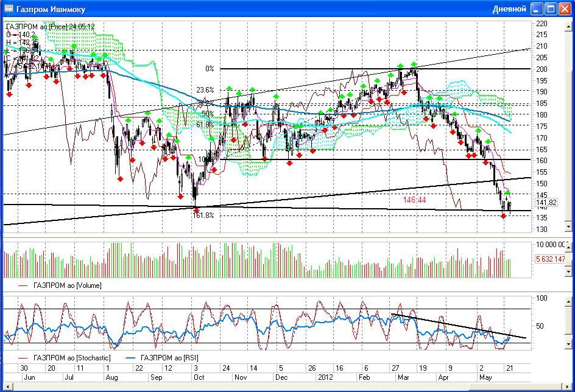Click the Дневной timeframe label in title bar
575x392 pixels.
click(x=509, y=9)
